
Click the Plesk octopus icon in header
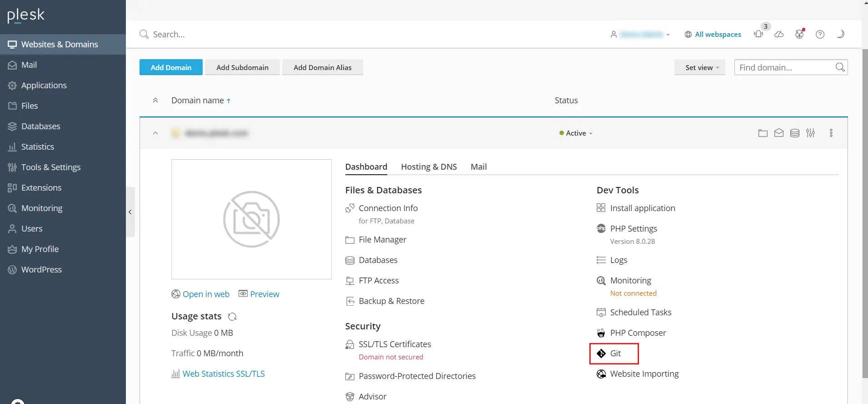799,34
